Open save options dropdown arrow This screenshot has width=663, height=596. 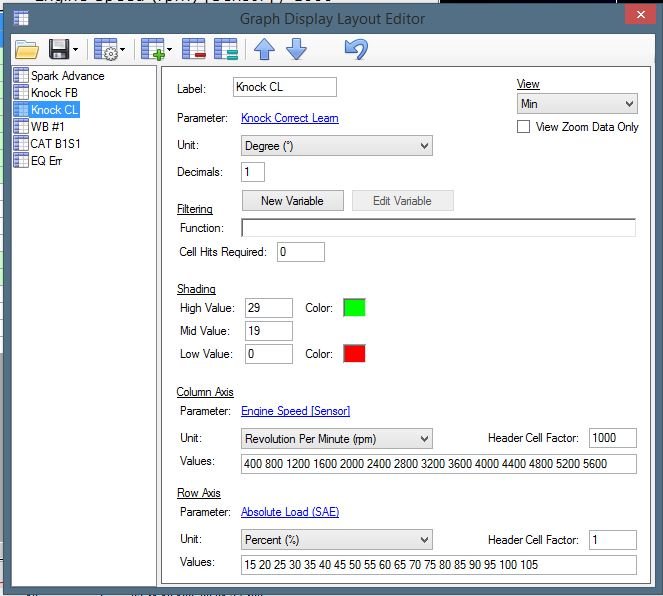(75, 49)
